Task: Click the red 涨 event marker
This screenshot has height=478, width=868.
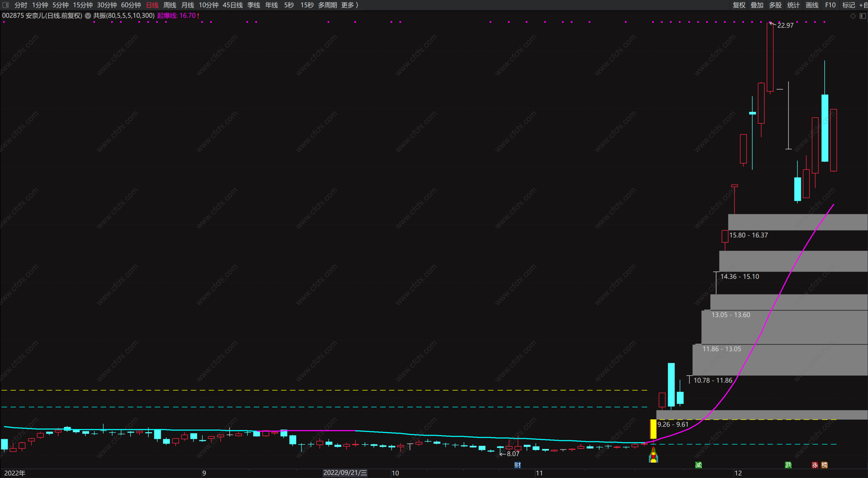Action: point(815,465)
